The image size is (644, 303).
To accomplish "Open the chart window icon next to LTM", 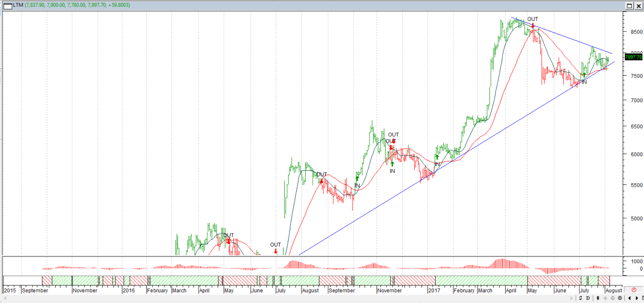I will pyautogui.click(x=8, y=6).
